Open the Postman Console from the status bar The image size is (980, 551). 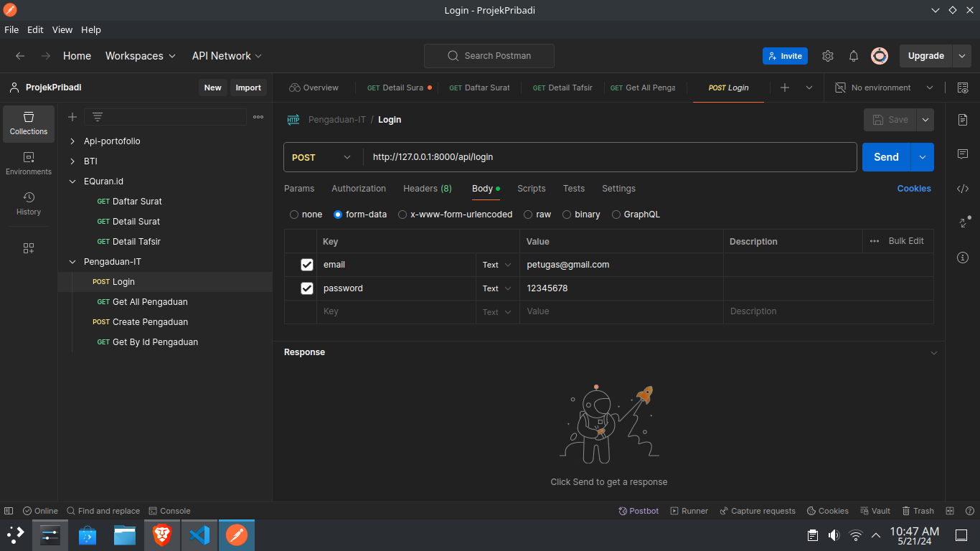170,510
